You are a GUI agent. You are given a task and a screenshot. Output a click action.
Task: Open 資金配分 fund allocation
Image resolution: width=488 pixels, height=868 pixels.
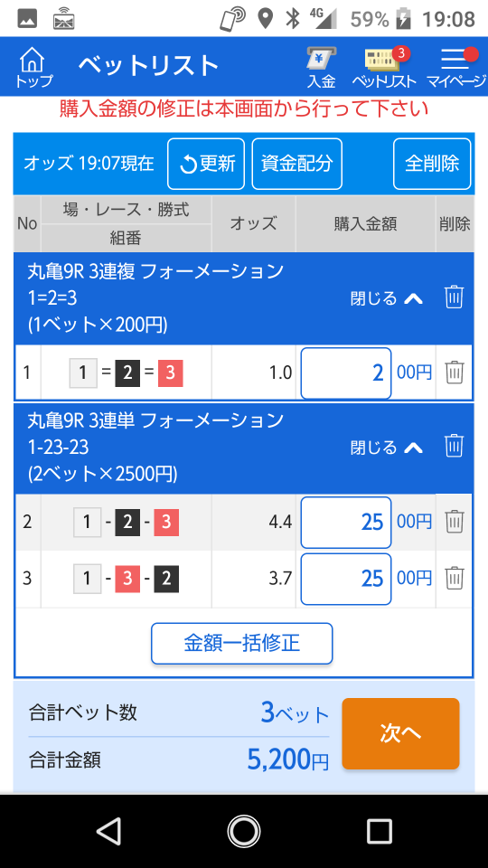tap(297, 164)
